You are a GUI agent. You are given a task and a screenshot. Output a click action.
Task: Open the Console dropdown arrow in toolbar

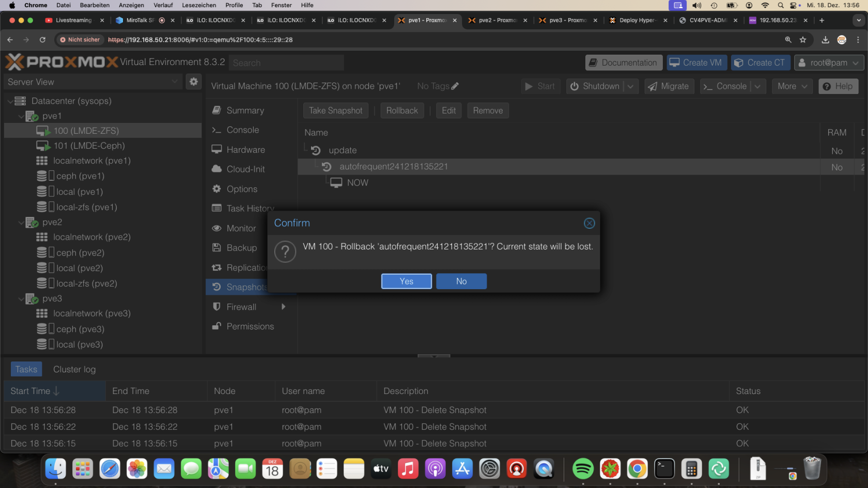(757, 86)
